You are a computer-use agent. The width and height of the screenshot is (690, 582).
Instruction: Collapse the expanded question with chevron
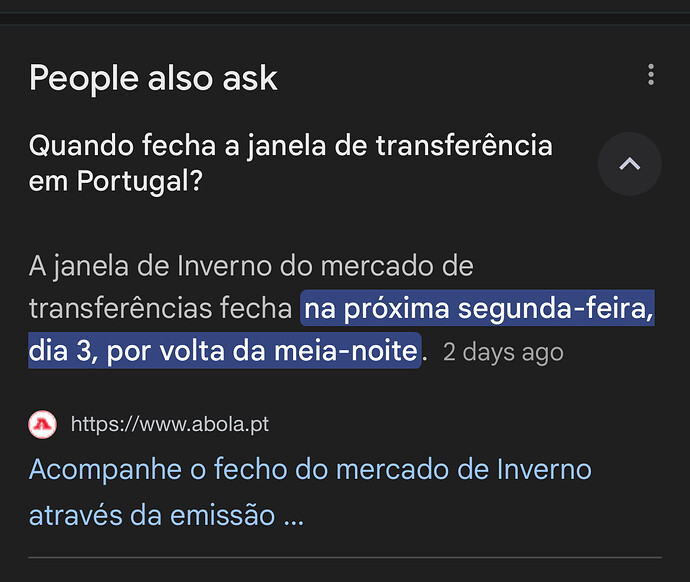pos(629,164)
